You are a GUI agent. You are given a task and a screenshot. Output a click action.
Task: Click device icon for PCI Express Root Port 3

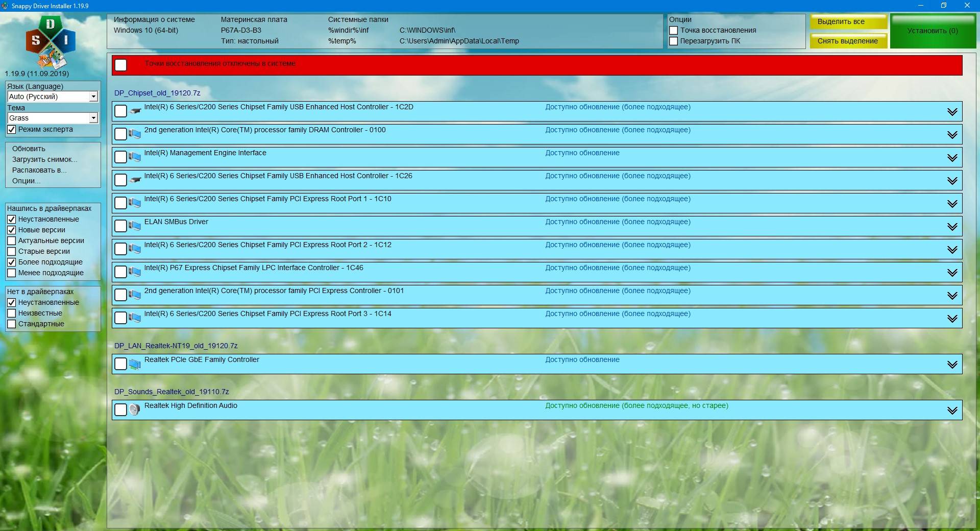135,318
